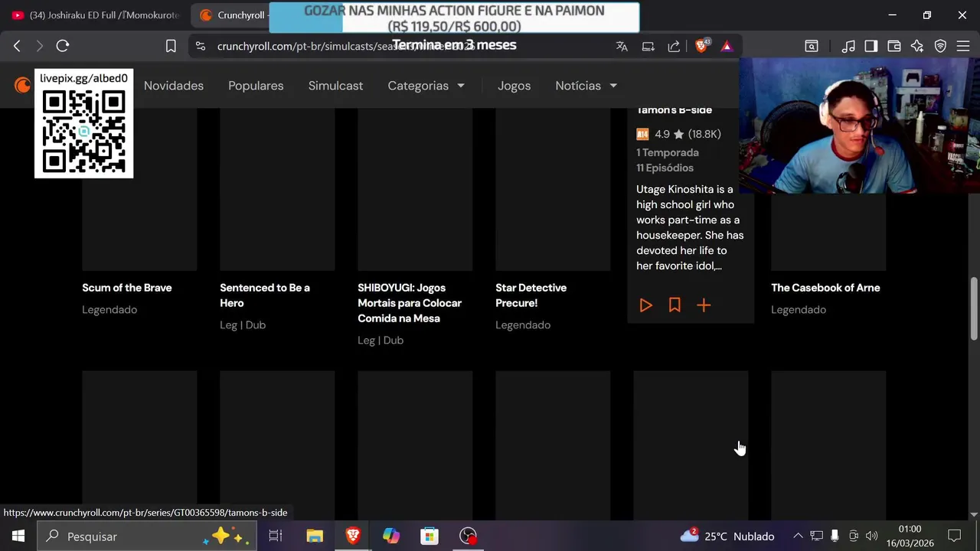Bookmark this page in Brave
Image resolution: width=980 pixels, height=551 pixels.
[171, 46]
